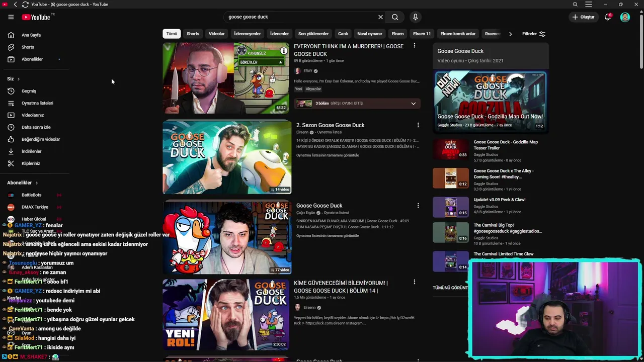Image resolution: width=644 pixels, height=362 pixels.
Task: Open the Filtreler filter options
Action: pyautogui.click(x=533, y=34)
